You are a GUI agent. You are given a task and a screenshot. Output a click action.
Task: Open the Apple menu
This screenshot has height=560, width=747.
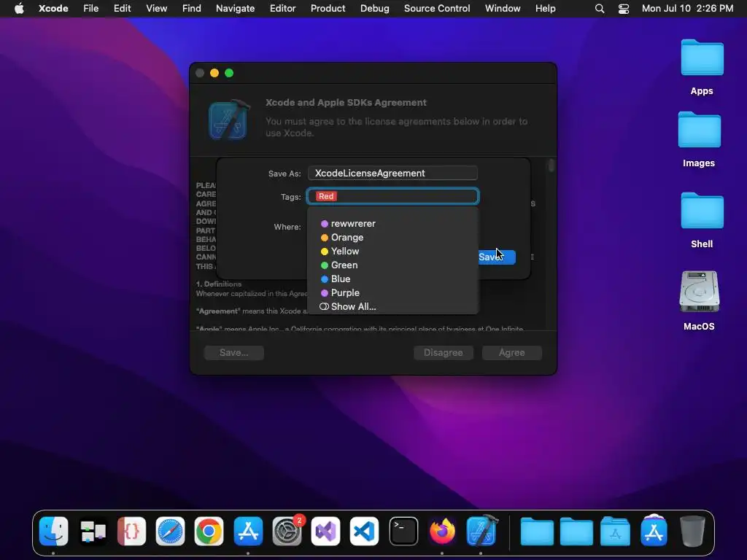(19, 9)
